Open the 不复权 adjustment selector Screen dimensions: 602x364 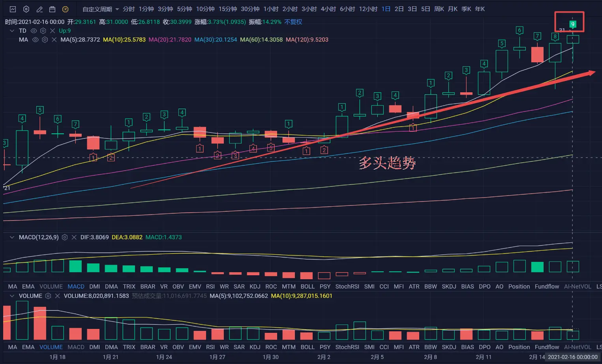click(x=293, y=22)
